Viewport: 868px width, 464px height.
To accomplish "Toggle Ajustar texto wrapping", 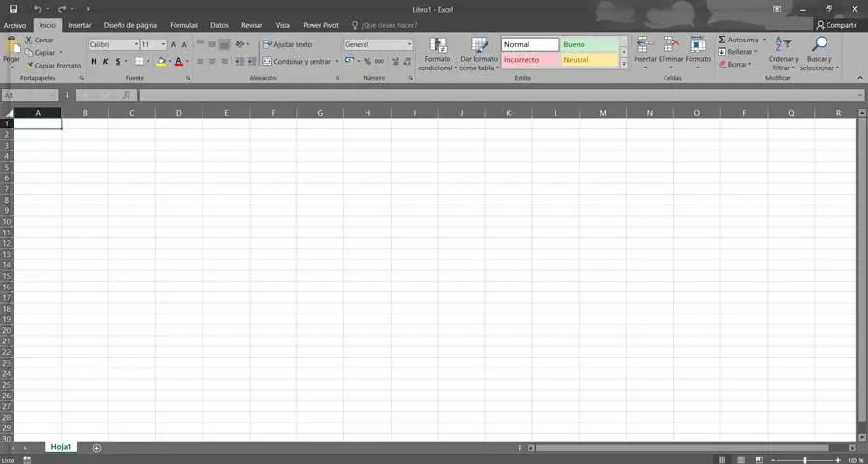I will coord(287,44).
